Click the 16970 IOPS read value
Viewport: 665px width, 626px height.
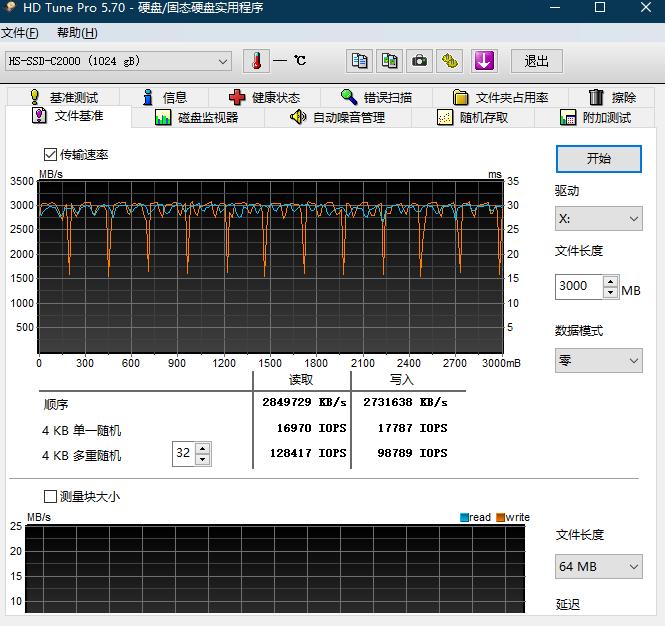(311, 428)
